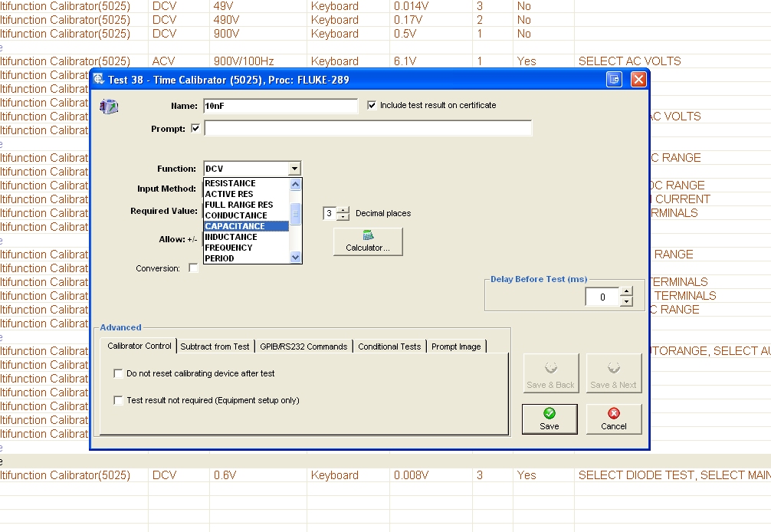
Task: Open the Calculator tool
Action: pyautogui.click(x=368, y=241)
